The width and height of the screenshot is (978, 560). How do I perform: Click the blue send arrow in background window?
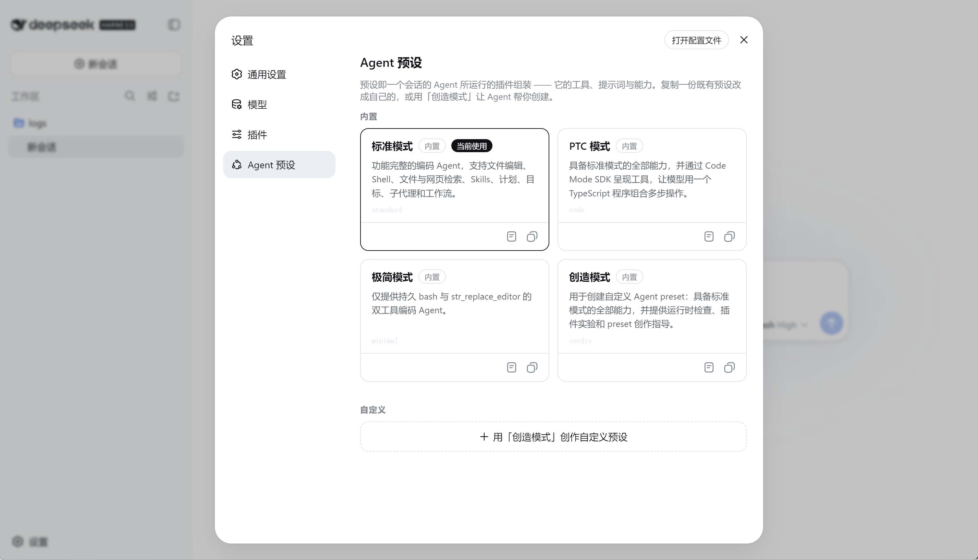(831, 323)
